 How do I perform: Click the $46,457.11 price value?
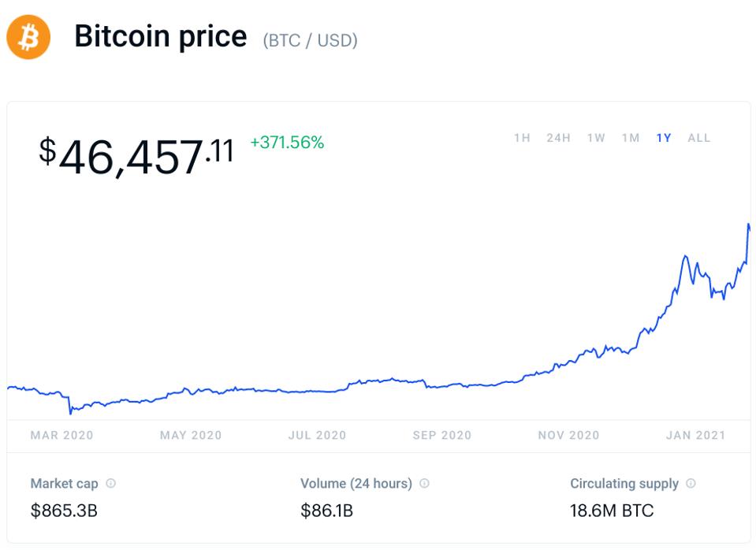click(136, 155)
